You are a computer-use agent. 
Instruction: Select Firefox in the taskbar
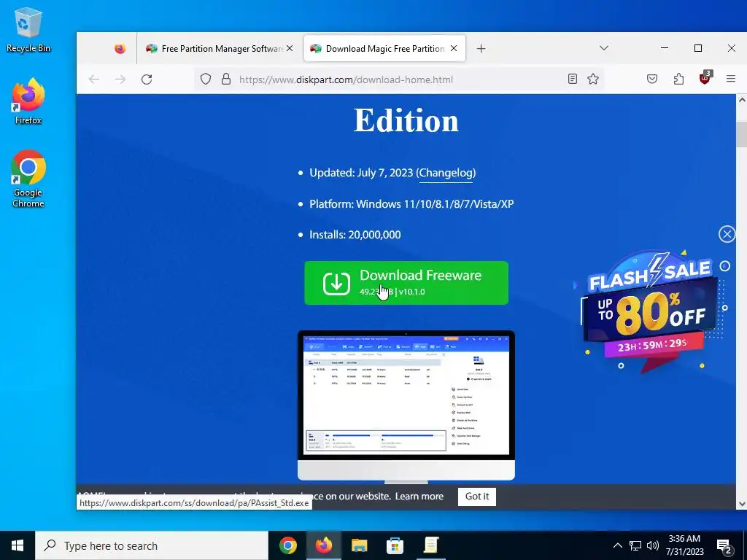click(x=324, y=545)
